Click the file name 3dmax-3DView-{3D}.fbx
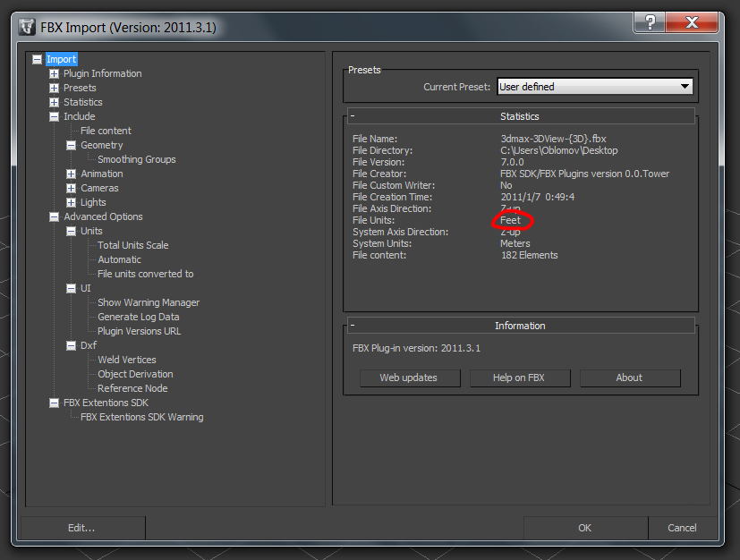 pos(553,140)
